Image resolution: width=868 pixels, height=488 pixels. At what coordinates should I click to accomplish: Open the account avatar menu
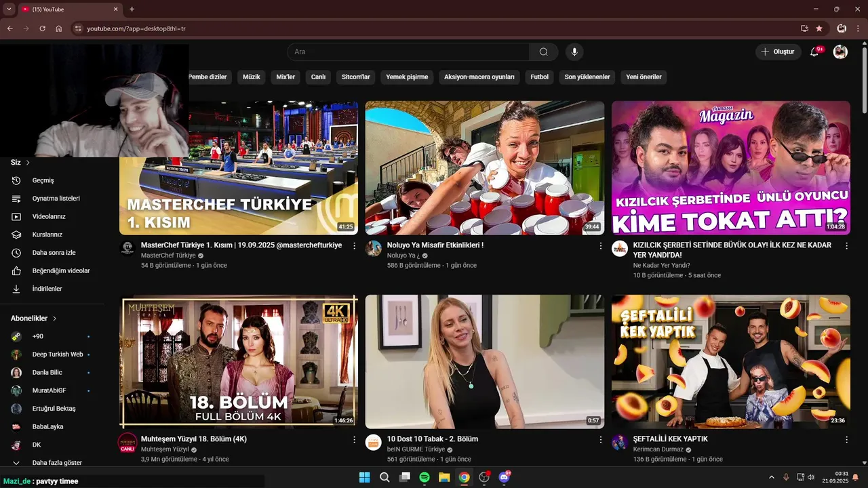[x=840, y=52]
